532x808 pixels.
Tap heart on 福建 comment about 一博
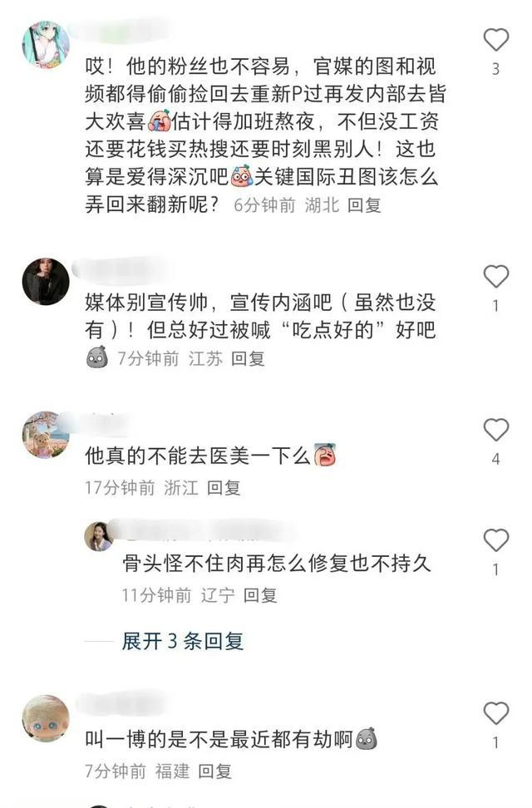point(496,714)
